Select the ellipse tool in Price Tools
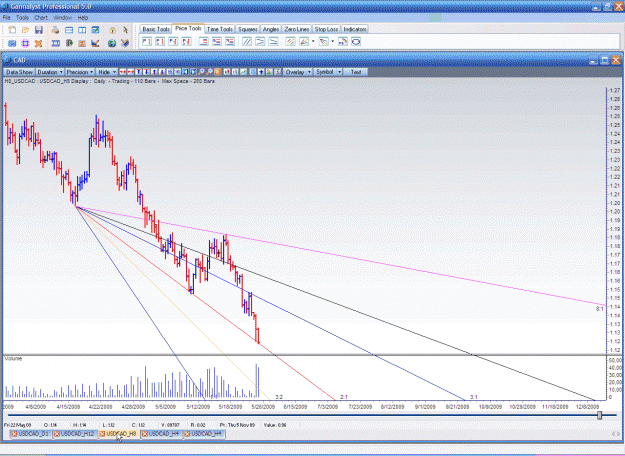Image resolution: width=625 pixels, height=456 pixels. point(356,41)
